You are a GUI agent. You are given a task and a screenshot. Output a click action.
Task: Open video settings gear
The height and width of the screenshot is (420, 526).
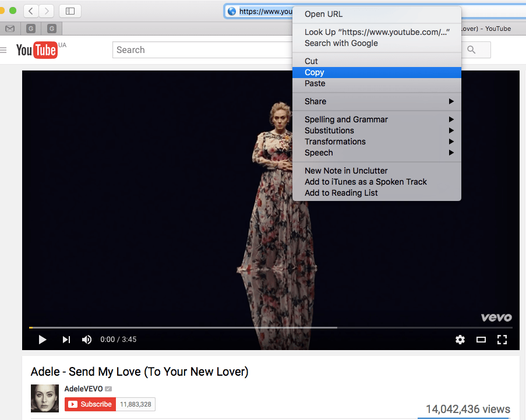click(460, 340)
